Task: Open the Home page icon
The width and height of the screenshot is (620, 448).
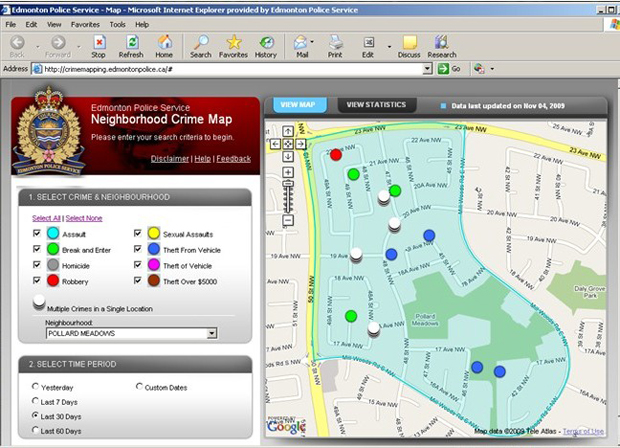Action: click(x=164, y=42)
